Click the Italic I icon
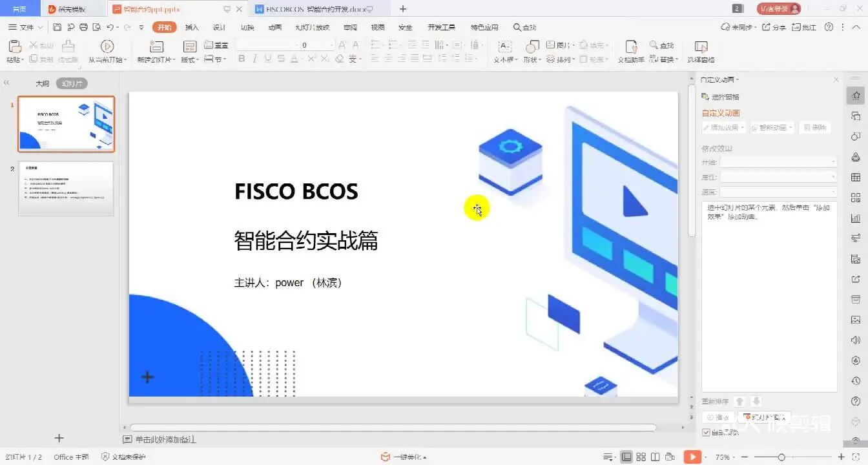868x465 pixels. point(254,59)
